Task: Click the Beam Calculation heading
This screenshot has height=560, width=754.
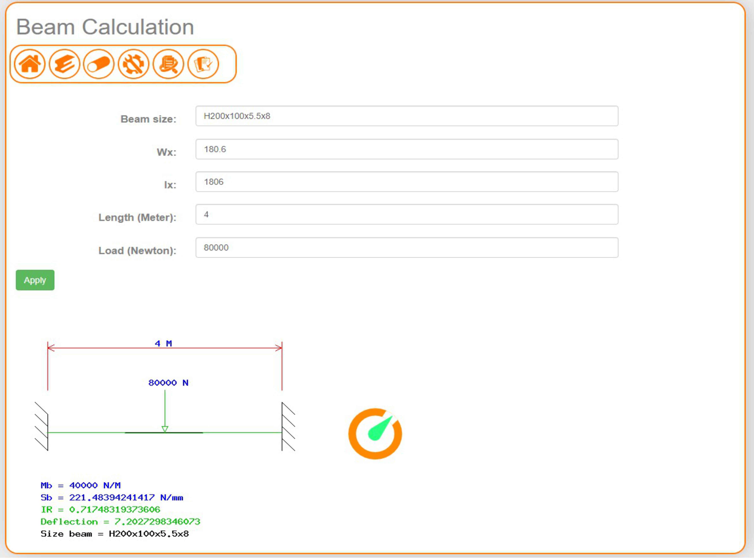Action: click(x=105, y=27)
